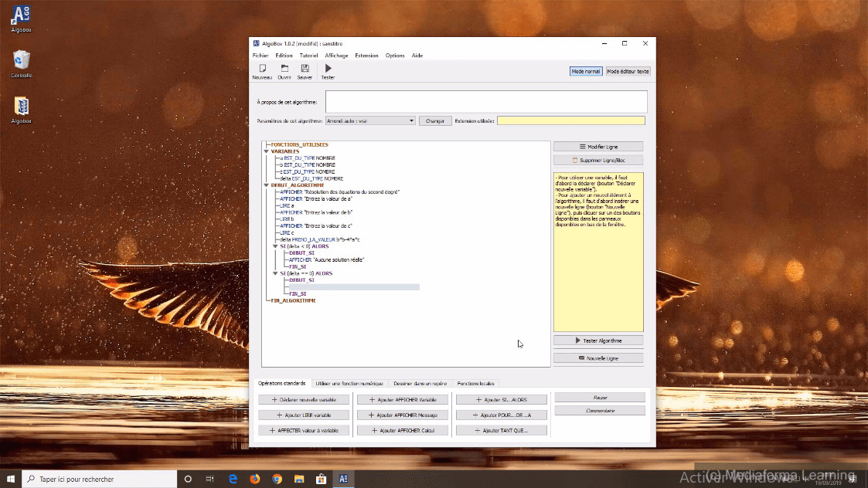Click the Supprimer Ligne/Bloc button
The width and height of the screenshot is (868, 488).
click(x=597, y=161)
